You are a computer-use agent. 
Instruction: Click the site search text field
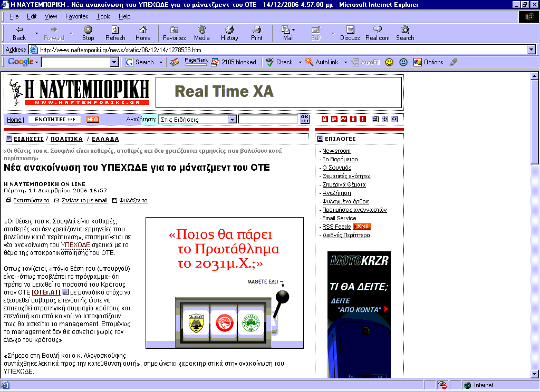click(268, 119)
